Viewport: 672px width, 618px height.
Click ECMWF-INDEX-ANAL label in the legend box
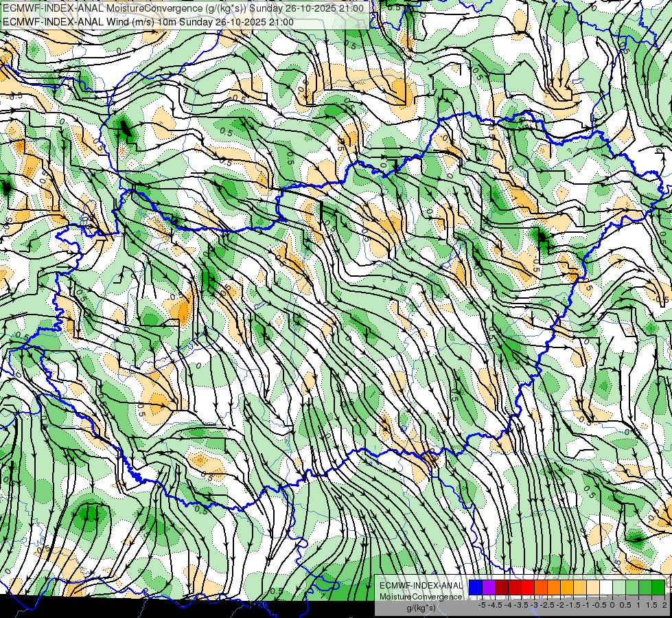[x=421, y=586]
